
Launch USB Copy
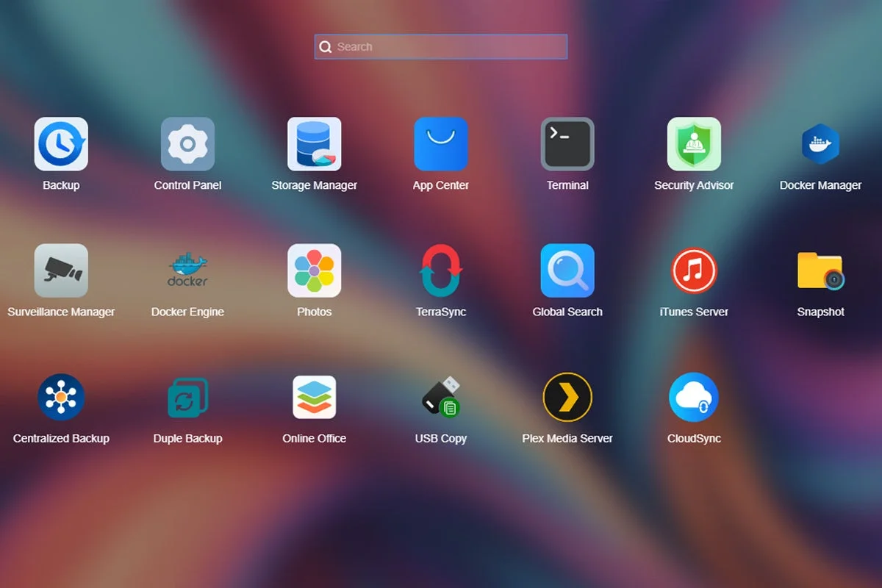point(440,397)
